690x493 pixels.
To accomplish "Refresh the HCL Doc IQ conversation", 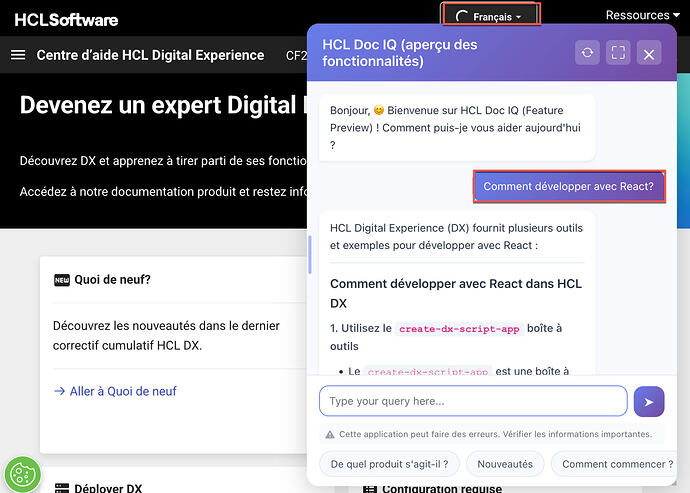I will point(587,53).
